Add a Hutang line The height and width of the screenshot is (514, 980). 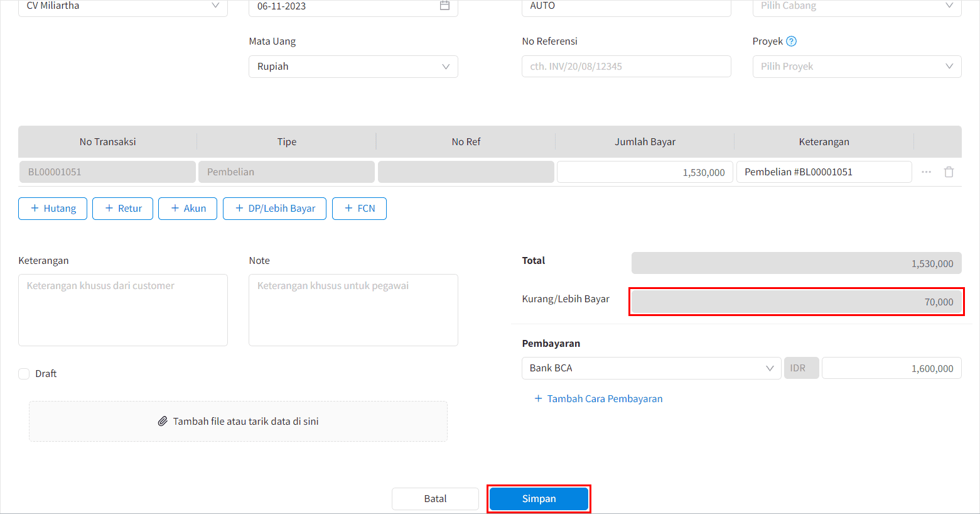pos(53,209)
